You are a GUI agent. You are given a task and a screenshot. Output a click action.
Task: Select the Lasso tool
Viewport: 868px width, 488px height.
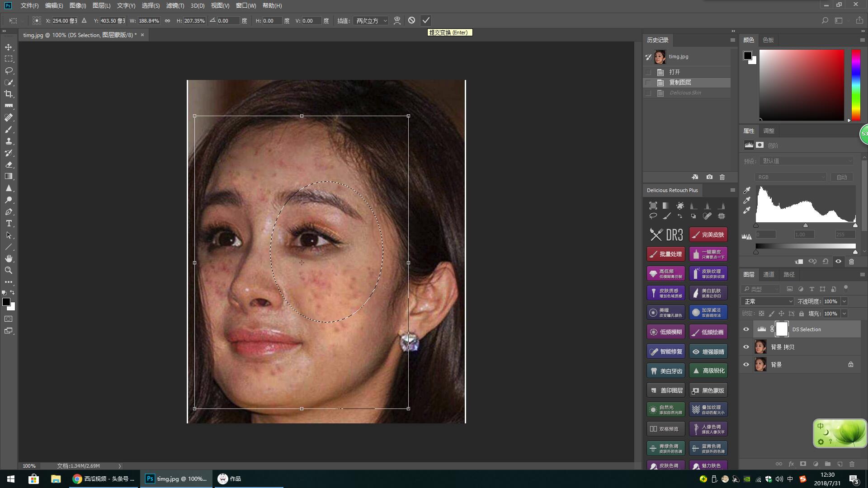coord(9,70)
